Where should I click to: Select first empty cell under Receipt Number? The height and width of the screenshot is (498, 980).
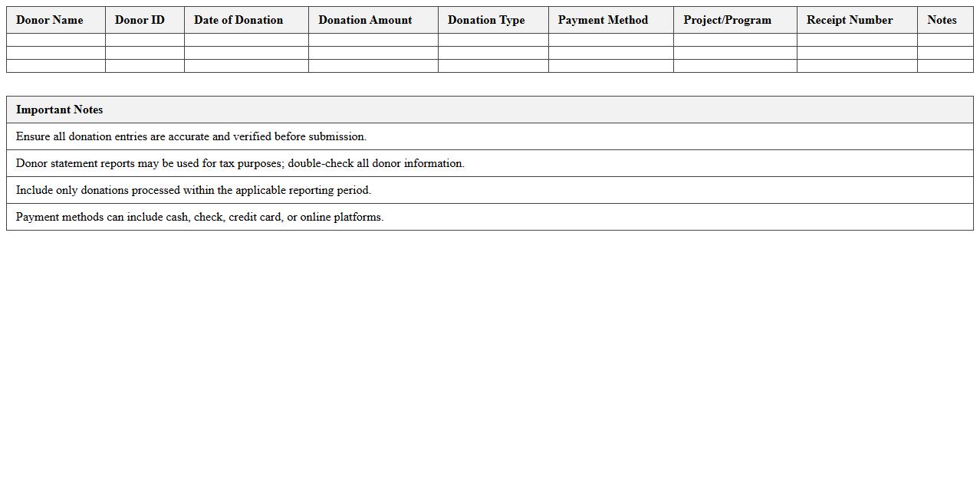pos(857,40)
